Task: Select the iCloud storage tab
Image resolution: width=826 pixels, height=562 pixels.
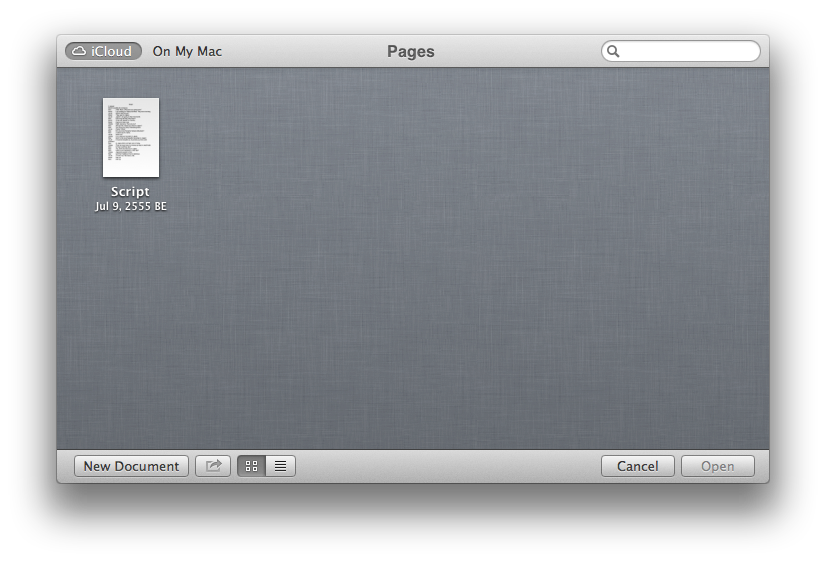Action: (x=103, y=51)
